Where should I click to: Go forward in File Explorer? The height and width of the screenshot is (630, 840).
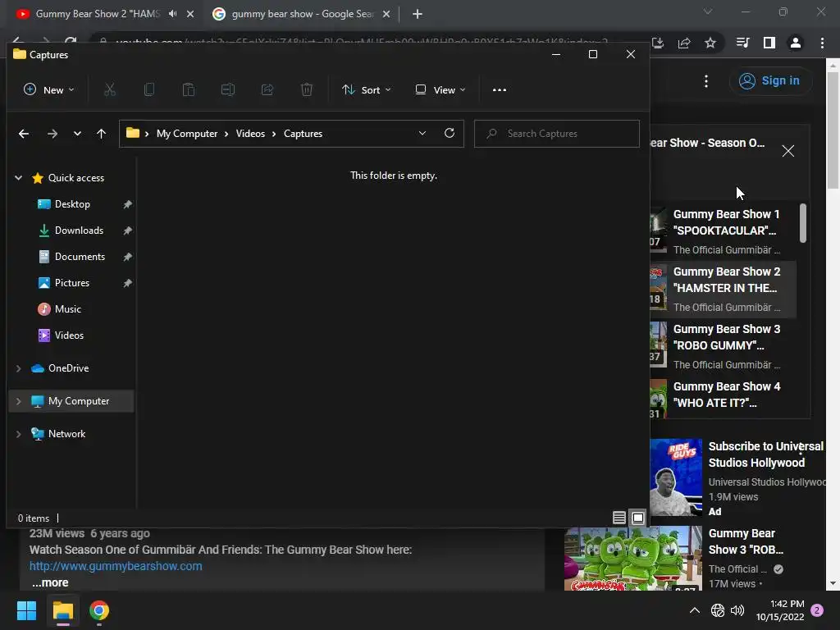click(x=52, y=134)
